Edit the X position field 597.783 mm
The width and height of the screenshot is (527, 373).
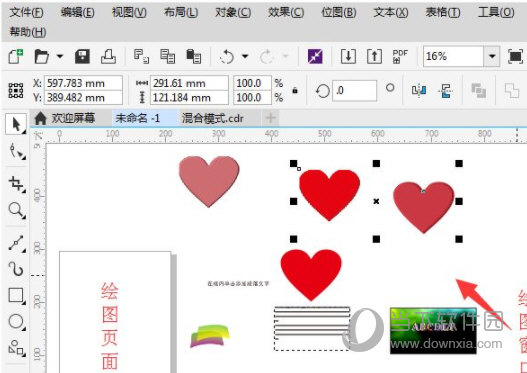(x=83, y=83)
